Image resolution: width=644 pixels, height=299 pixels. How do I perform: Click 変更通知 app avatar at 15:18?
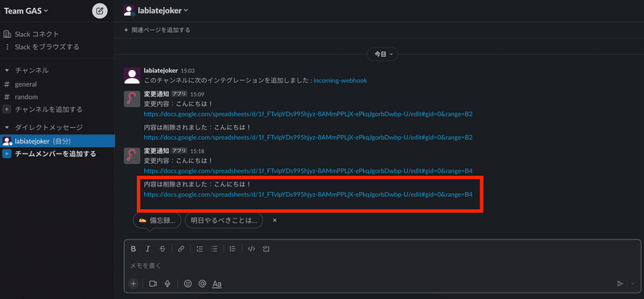pos(132,155)
